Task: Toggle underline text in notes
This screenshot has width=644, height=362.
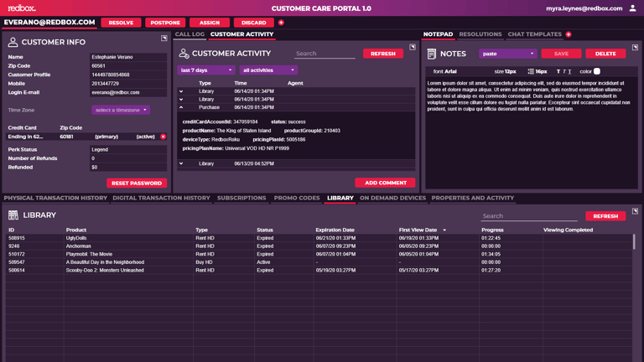Action: pyautogui.click(x=569, y=71)
